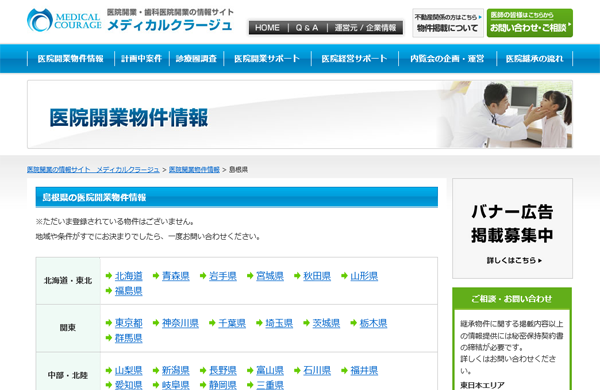Viewport: 600px width, 390px height.
Task: Open the 宮城県 prefecture link
Action: (270, 276)
